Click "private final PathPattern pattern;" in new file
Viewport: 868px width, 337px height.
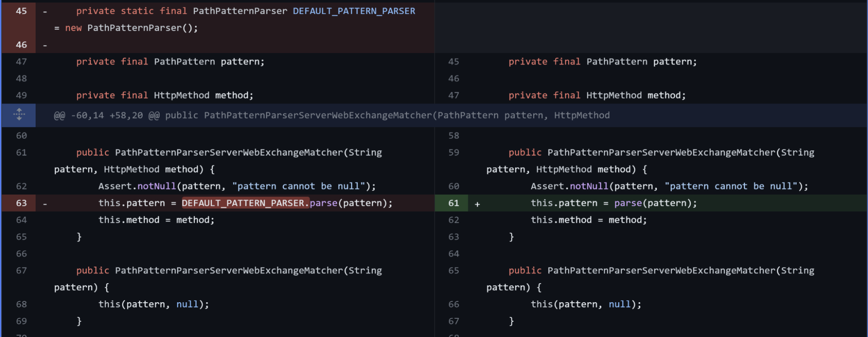[603, 62]
